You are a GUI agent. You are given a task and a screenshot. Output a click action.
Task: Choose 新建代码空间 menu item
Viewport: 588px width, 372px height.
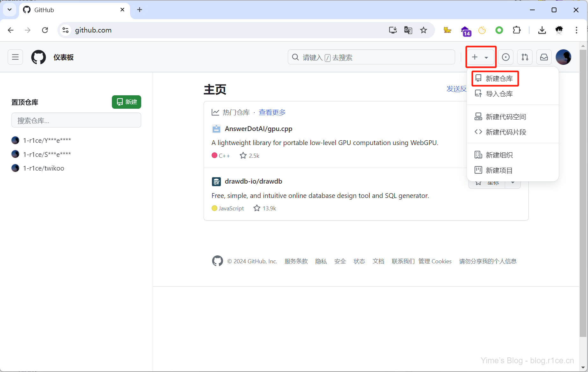pyautogui.click(x=505, y=117)
